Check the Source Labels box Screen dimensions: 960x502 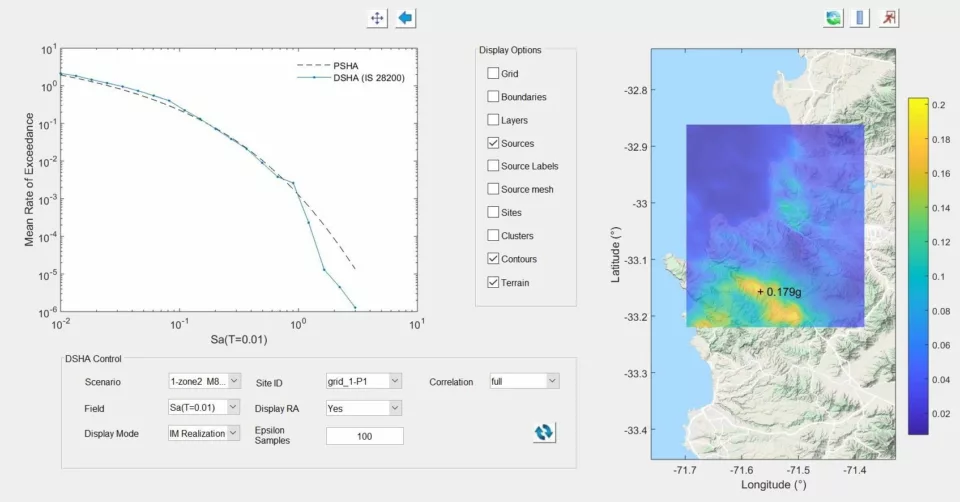(493, 166)
